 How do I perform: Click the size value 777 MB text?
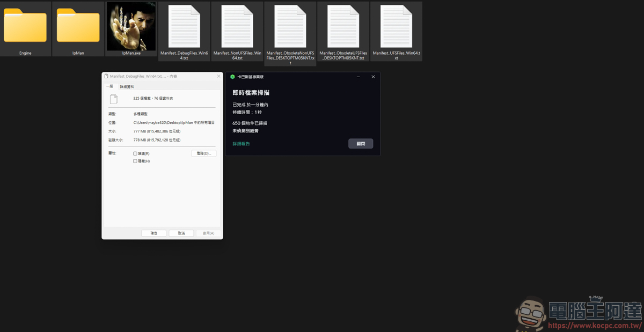click(x=157, y=131)
